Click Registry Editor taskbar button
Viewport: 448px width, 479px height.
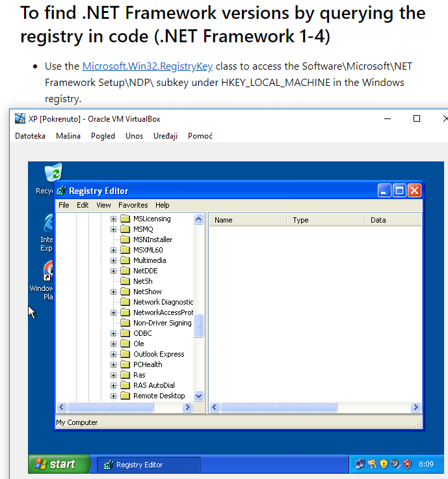pyautogui.click(x=149, y=465)
